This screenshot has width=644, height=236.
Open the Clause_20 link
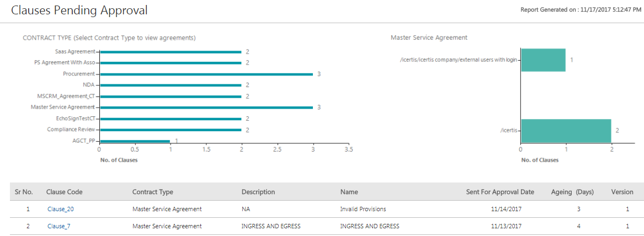[61, 210]
